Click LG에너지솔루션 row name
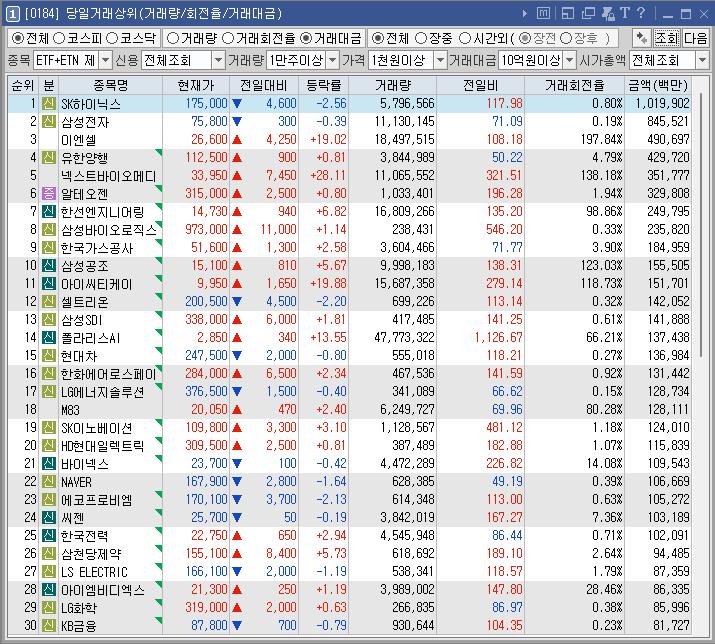Viewport: 715px width, 644px height. pyautogui.click(x=103, y=392)
